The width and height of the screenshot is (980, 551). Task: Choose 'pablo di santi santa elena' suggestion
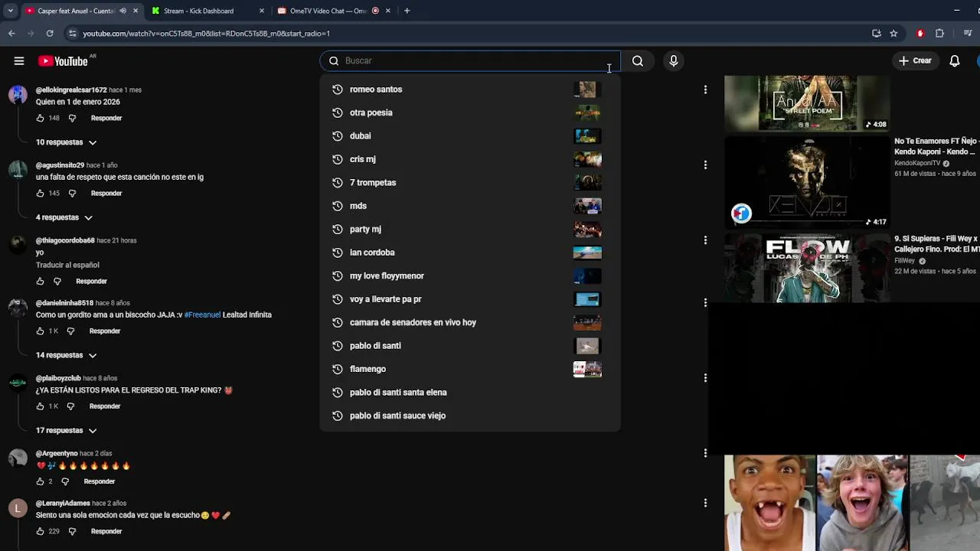point(470,393)
